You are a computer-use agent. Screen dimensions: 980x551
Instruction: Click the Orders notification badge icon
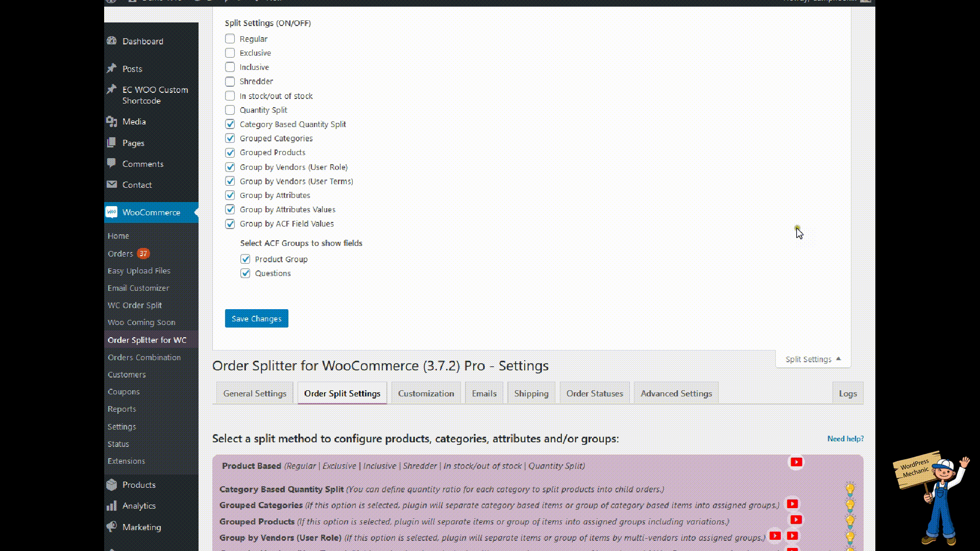click(x=143, y=253)
